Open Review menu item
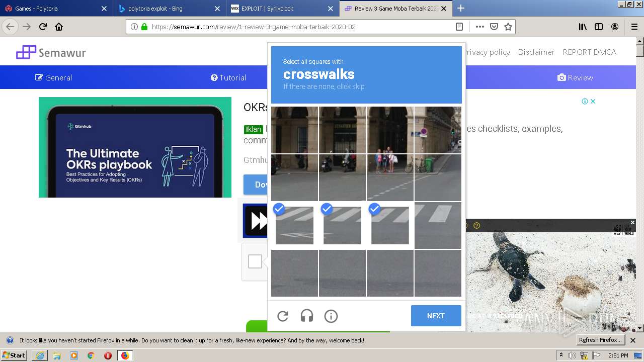 pos(575,77)
